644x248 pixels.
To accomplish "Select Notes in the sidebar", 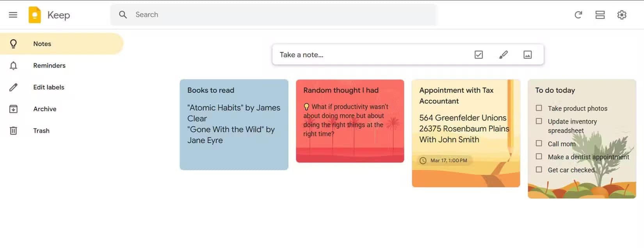I will click(42, 44).
